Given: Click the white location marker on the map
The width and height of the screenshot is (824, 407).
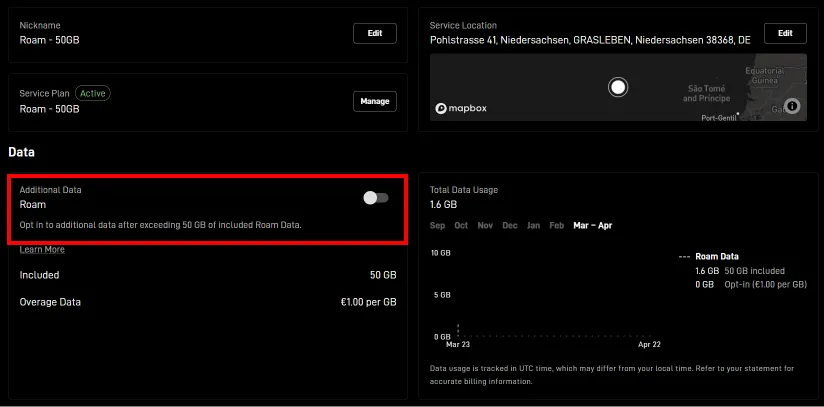Looking at the screenshot, I should pos(618,87).
